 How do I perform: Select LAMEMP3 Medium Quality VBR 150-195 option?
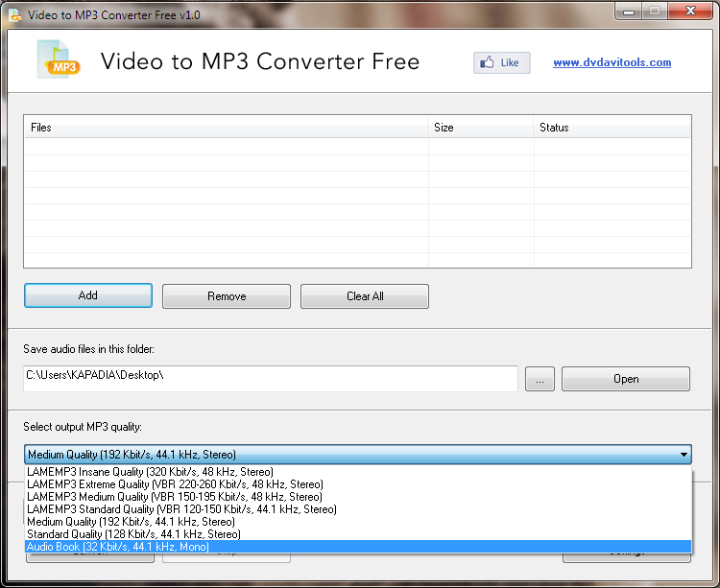358,497
